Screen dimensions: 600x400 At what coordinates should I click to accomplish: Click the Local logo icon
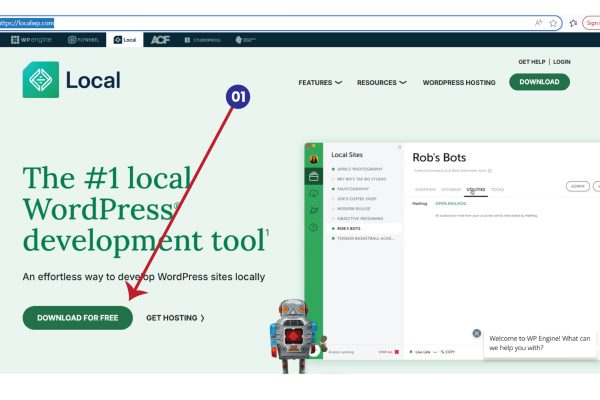[x=41, y=80]
